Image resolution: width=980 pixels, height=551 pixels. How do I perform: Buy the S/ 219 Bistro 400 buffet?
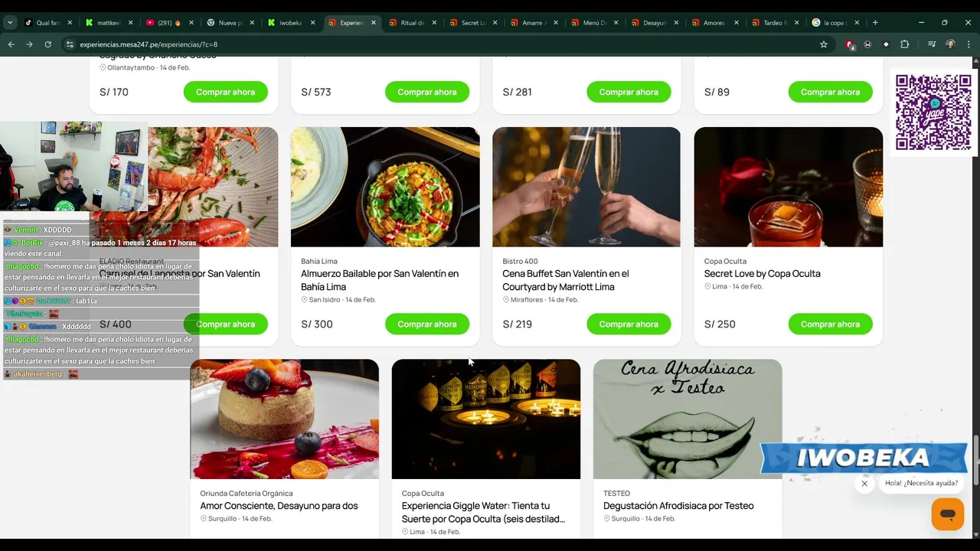pyautogui.click(x=629, y=324)
